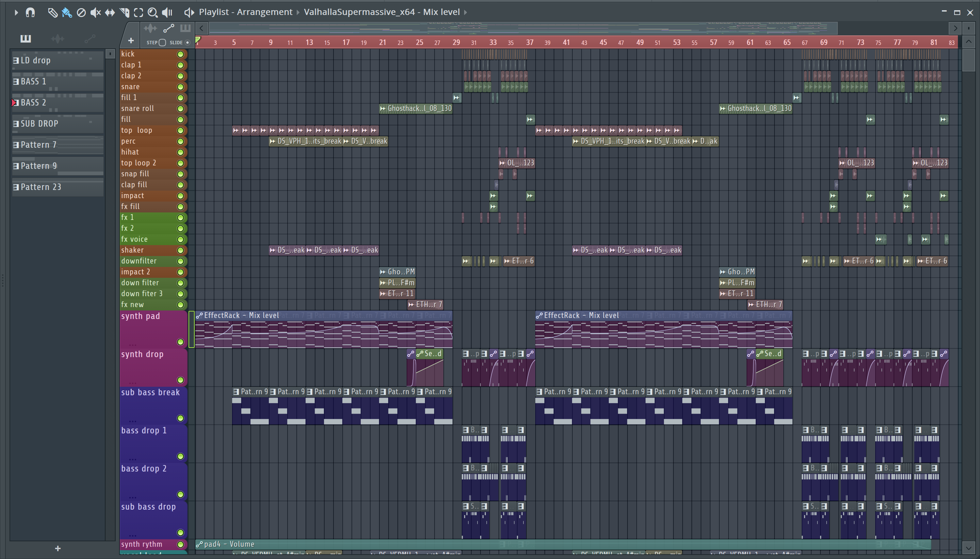Select the Slice tool
The image size is (980, 559).
(x=124, y=13)
